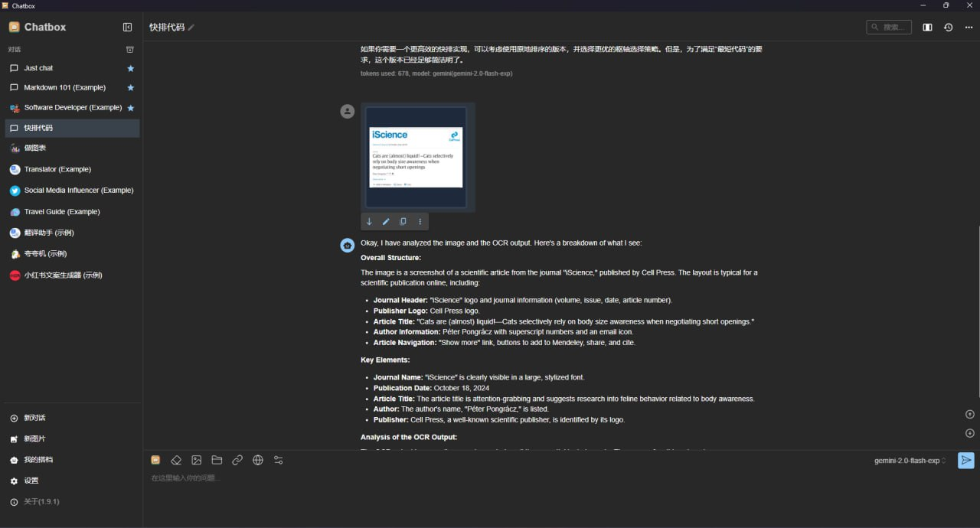Send the message with paper plane button
The height and width of the screenshot is (528, 980).
[x=966, y=460]
